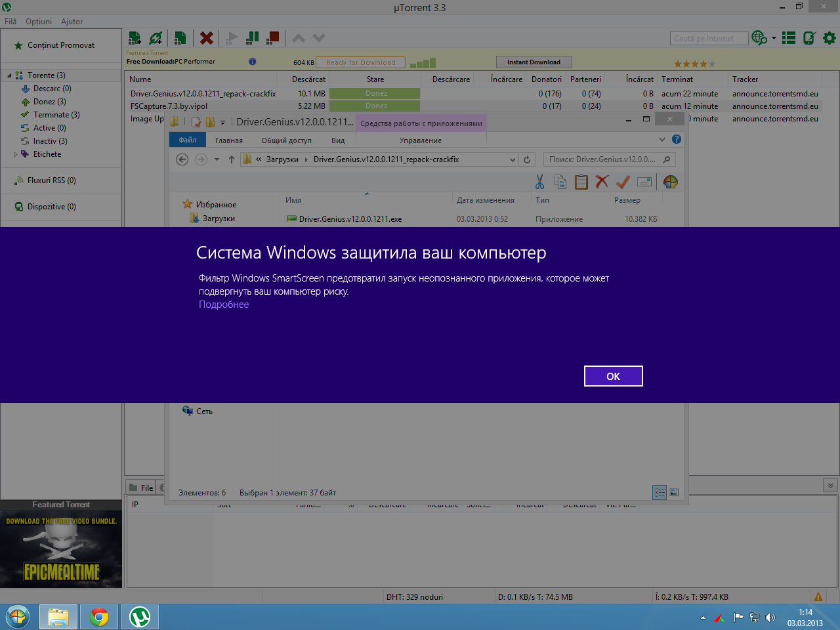Switch to Главная ribbon tab

[229, 140]
